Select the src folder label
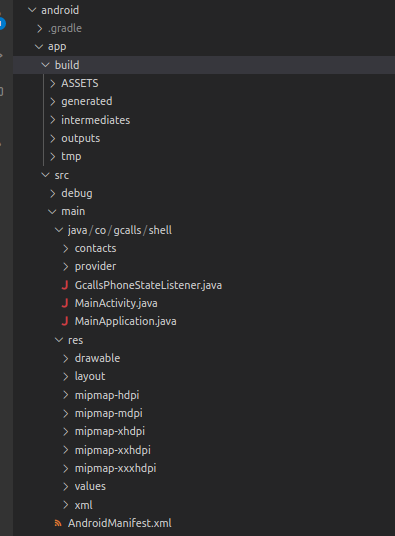This screenshot has height=536, width=395. pos(62,175)
